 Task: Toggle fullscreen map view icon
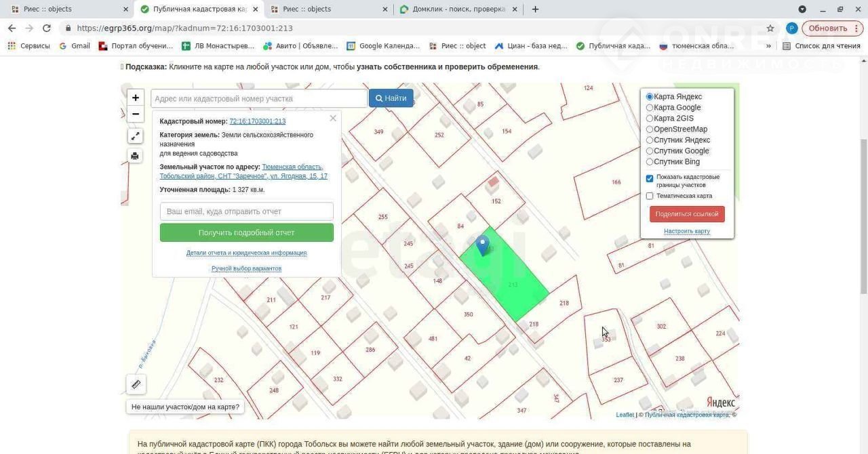(135, 136)
